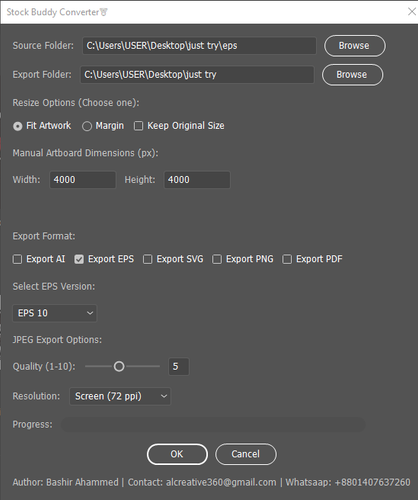
Task: Click the Cancel button
Action: tap(246, 454)
